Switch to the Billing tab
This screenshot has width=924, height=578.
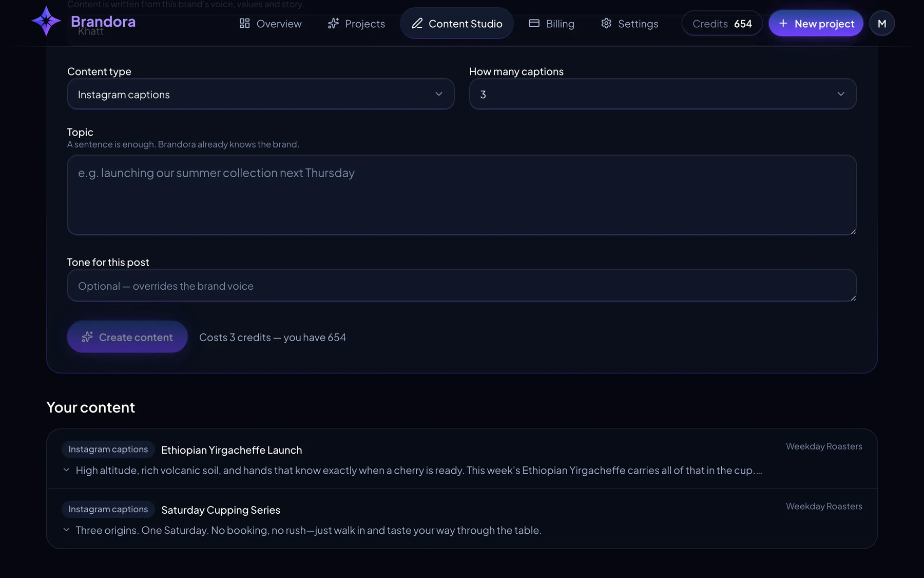click(x=551, y=23)
